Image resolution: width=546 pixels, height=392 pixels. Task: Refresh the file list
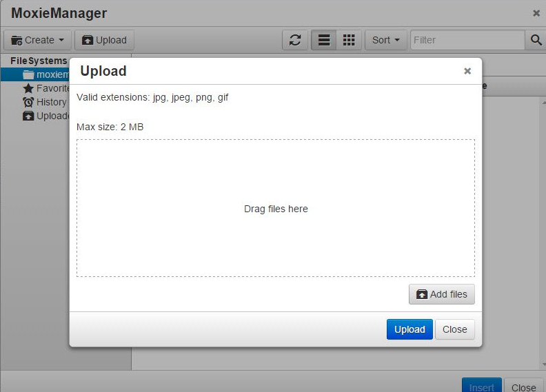(295, 40)
